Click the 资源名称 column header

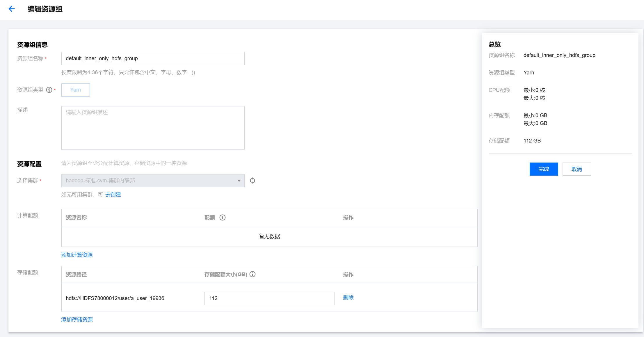76,217
